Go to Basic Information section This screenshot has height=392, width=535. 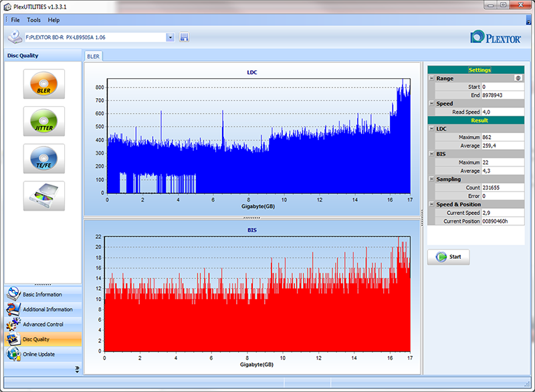pos(42,294)
